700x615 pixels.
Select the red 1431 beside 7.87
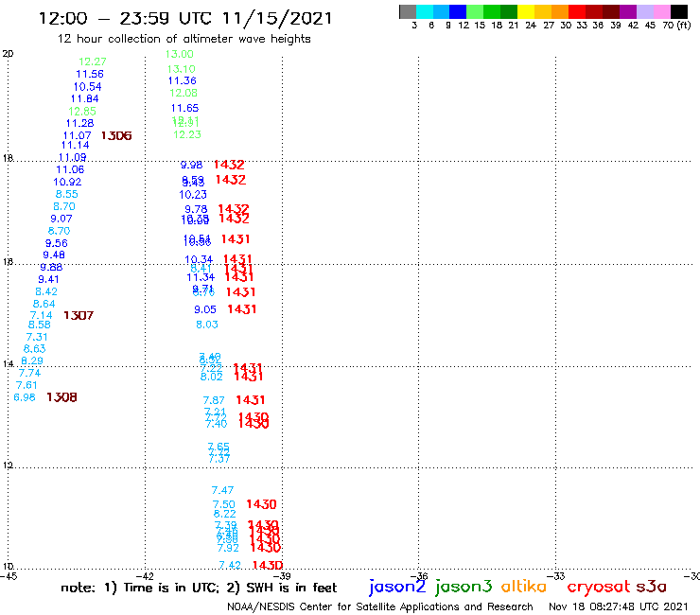click(x=251, y=400)
